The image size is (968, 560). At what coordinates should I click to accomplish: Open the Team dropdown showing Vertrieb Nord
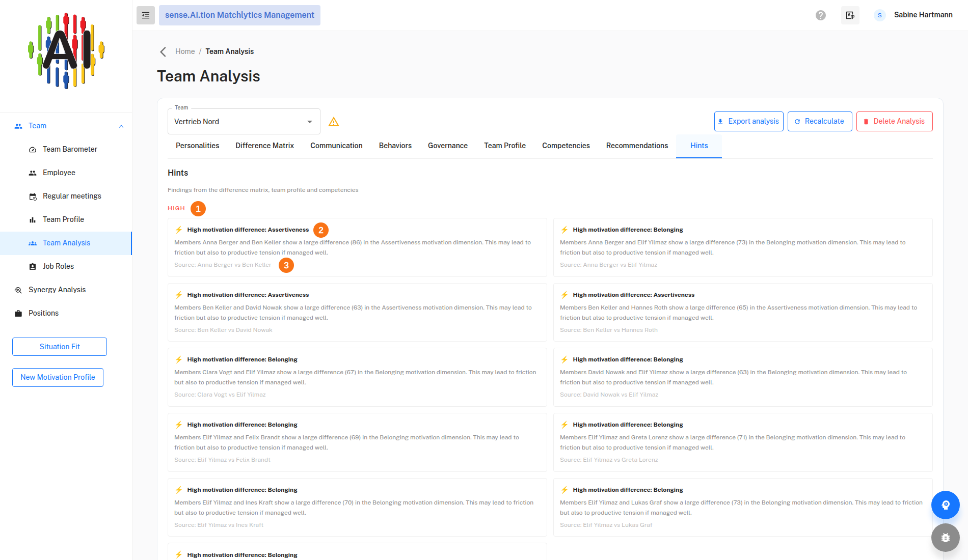click(244, 122)
